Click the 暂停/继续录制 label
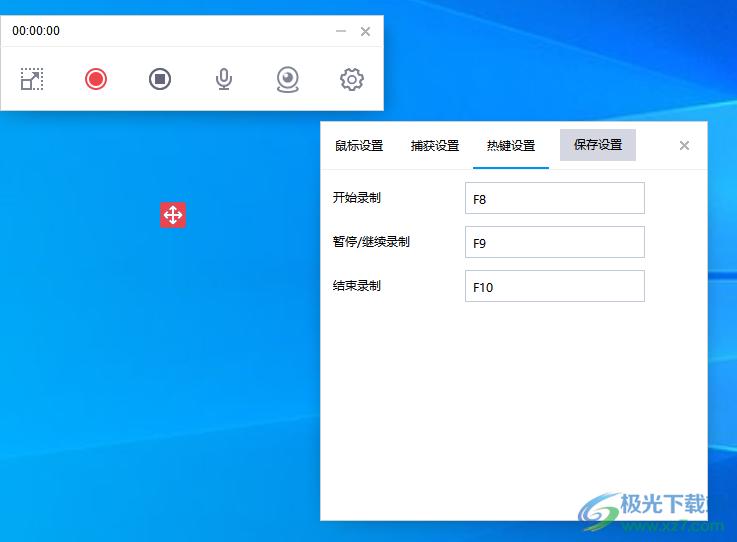The image size is (737, 542). coord(371,242)
